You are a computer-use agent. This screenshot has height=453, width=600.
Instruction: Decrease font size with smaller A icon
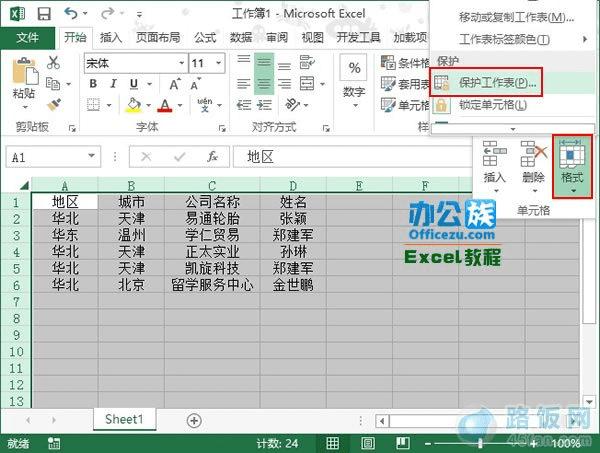pyautogui.click(x=196, y=84)
